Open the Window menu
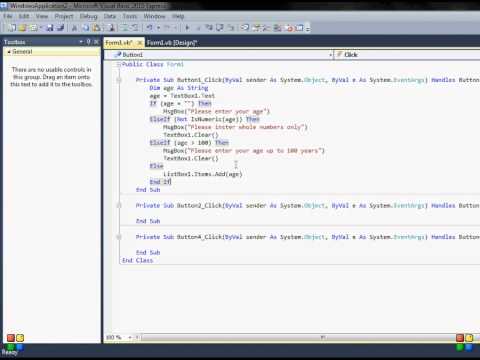Viewport: 480px width, 360px height. click(x=154, y=16)
